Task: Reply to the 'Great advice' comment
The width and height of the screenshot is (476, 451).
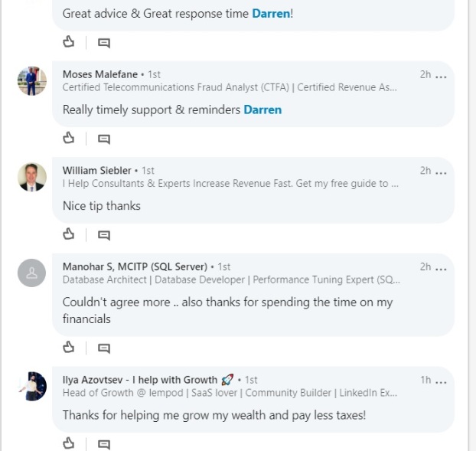Action: click(104, 42)
